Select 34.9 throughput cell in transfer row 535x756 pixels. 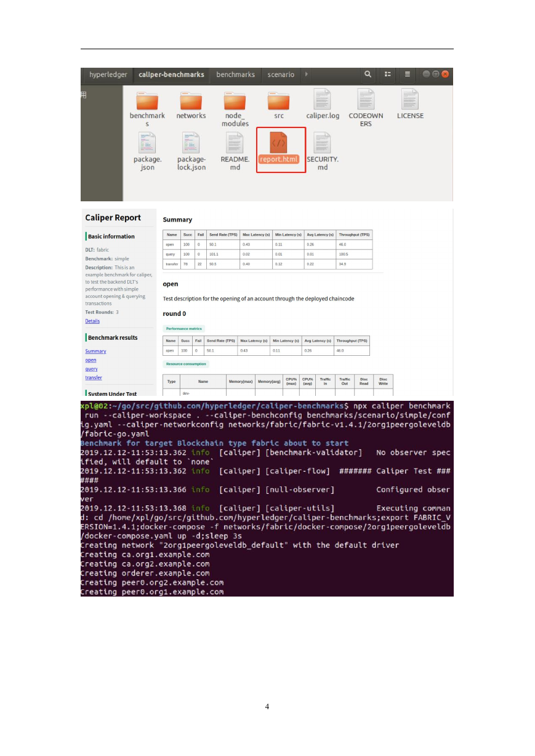354,264
